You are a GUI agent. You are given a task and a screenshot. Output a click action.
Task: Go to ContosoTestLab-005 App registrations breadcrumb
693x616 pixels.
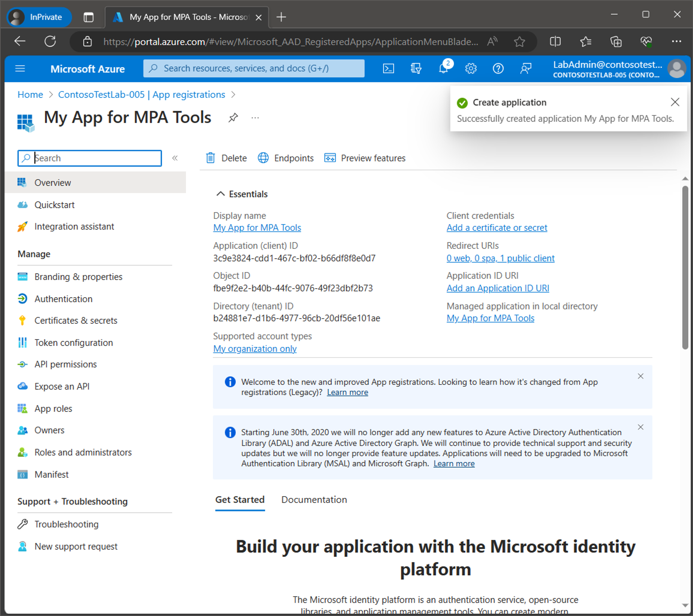pos(141,95)
